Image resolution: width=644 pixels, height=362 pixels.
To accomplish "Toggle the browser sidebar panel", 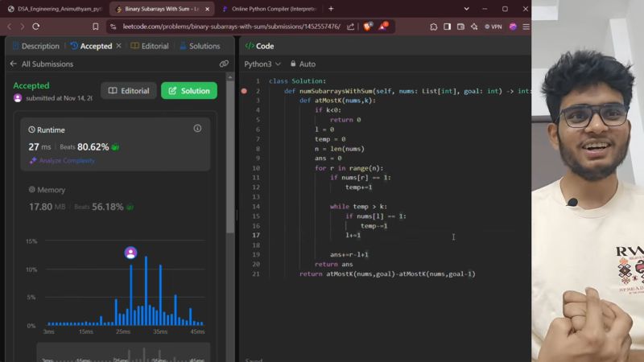I will [448, 27].
